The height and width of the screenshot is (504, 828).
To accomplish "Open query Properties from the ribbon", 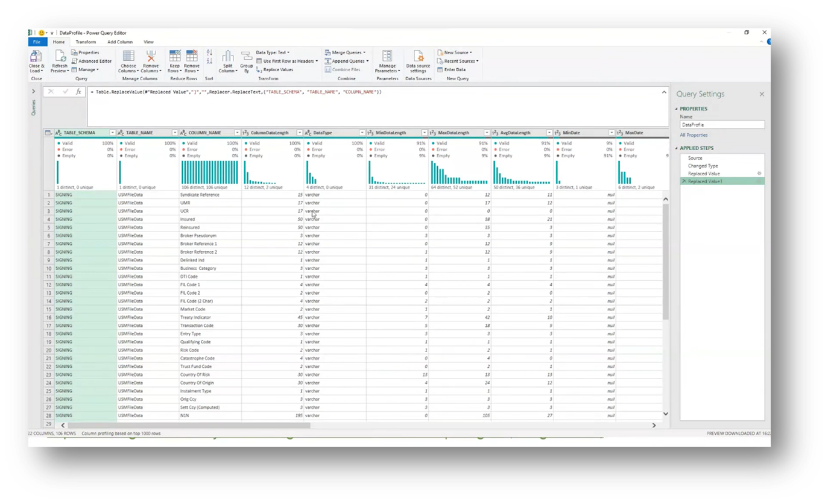I will point(85,52).
